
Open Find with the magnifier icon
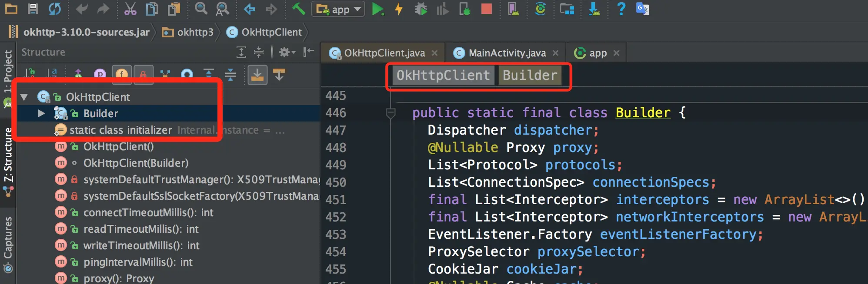point(201,9)
